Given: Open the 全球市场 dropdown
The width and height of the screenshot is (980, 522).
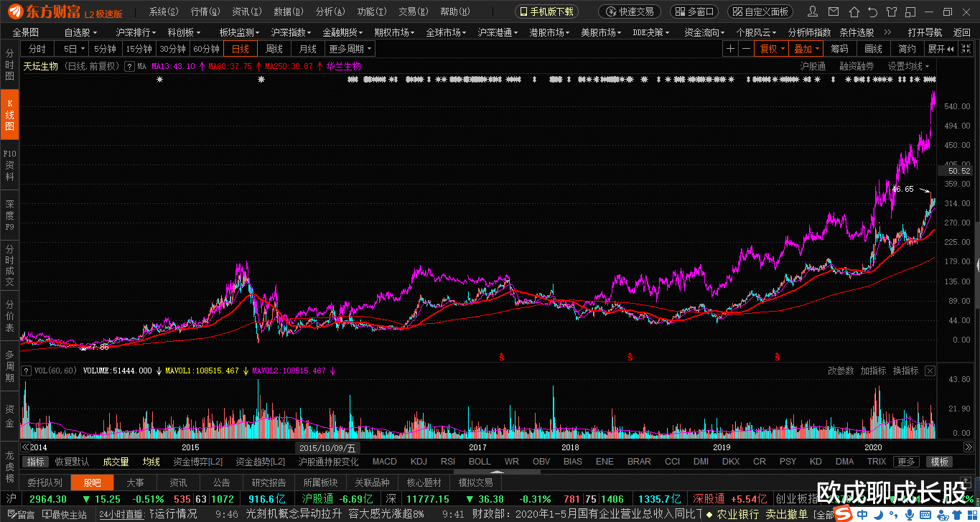Looking at the screenshot, I should click(447, 32).
